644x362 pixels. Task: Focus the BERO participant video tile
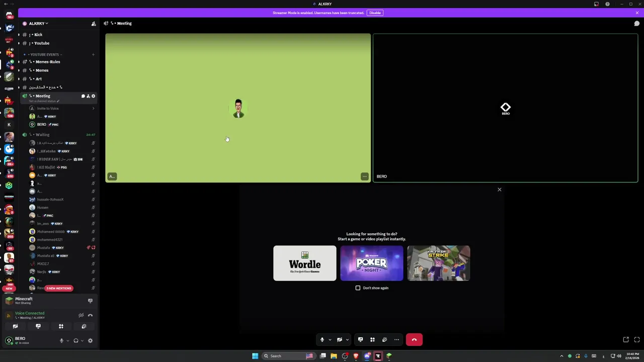[x=506, y=108]
